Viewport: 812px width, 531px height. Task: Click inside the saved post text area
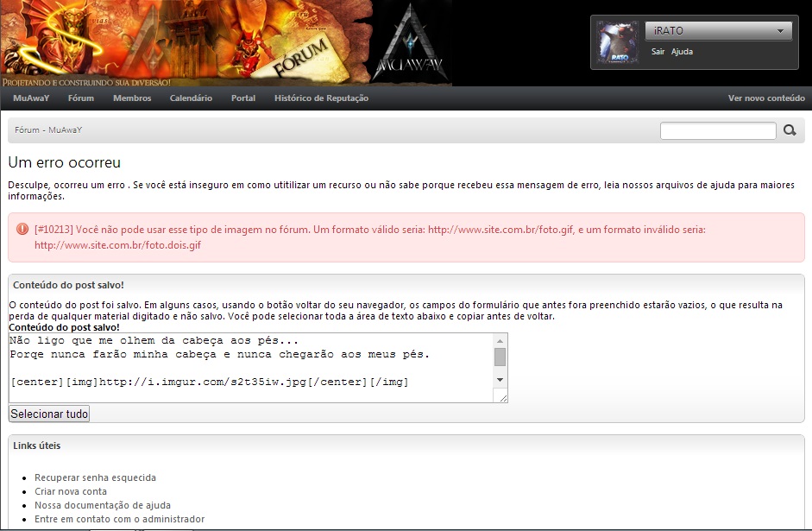(x=250, y=367)
